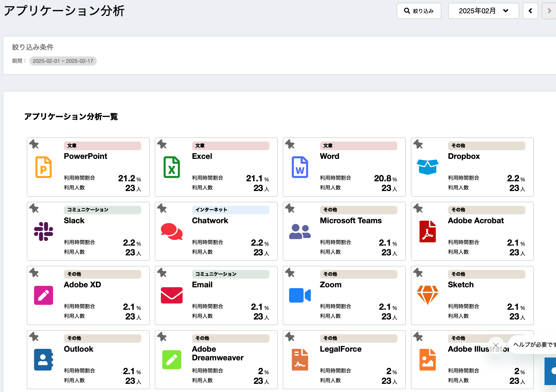Toggle the pin on Adobe Illustrator card
Screen dimensions: 556x392
coord(418,337)
